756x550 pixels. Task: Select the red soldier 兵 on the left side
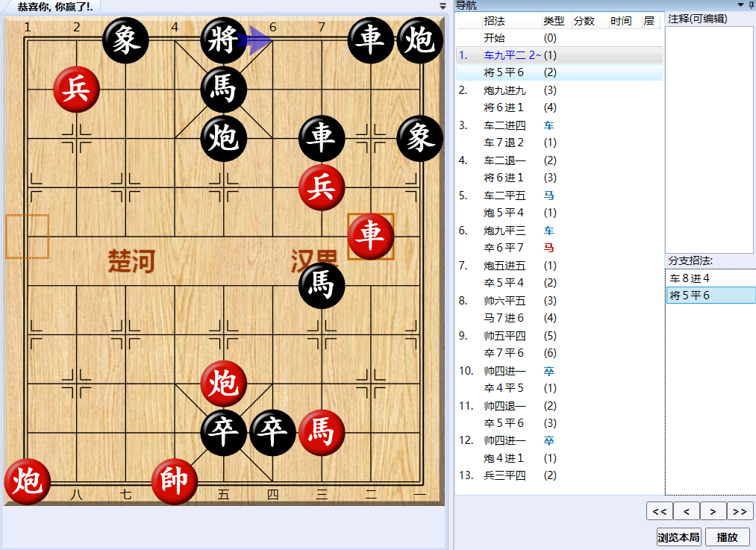point(75,90)
